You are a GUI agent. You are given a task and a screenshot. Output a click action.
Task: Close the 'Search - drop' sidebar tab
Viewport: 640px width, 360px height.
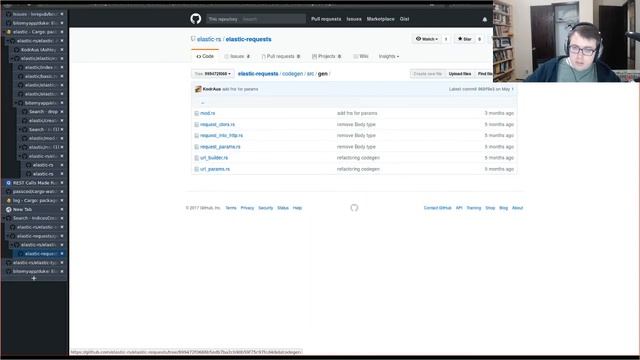click(62, 111)
